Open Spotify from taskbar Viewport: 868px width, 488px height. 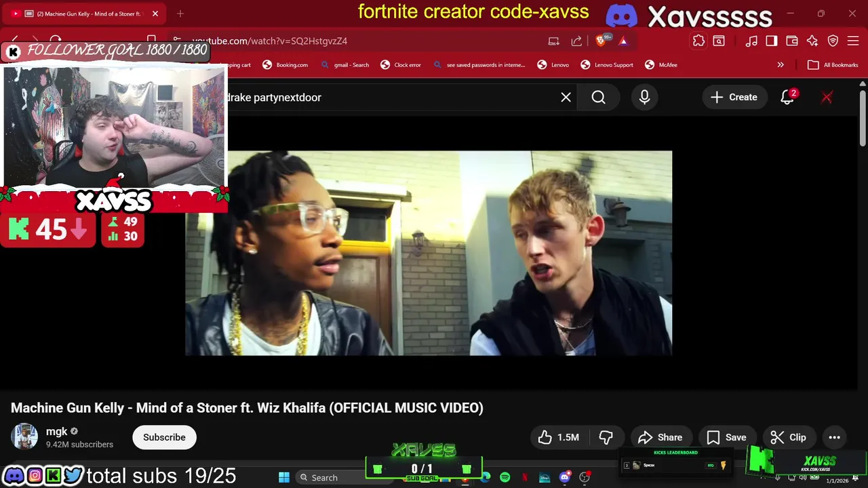click(x=505, y=477)
